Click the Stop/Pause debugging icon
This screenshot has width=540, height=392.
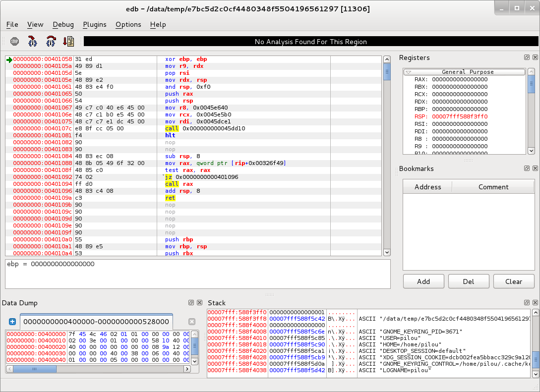coord(14,42)
